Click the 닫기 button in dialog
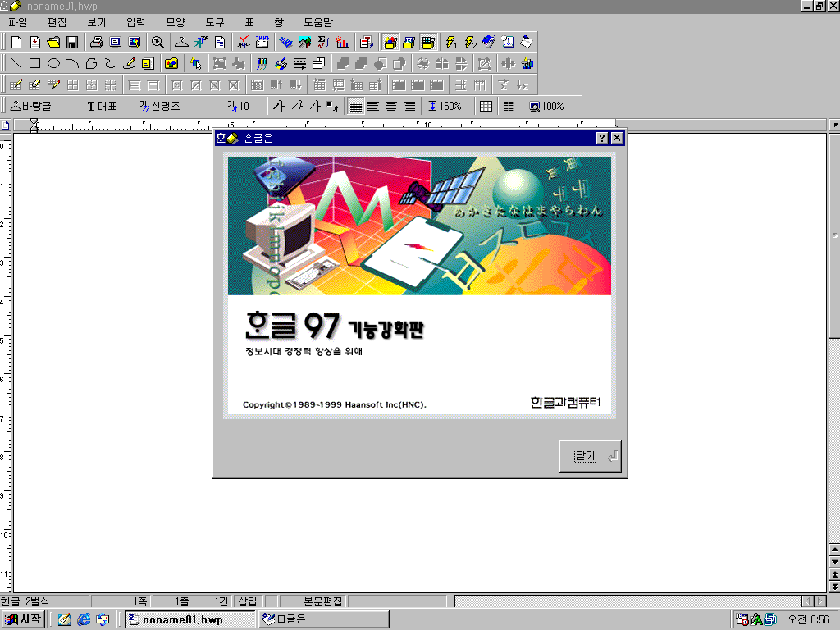The width and height of the screenshot is (840, 630). 591,456
